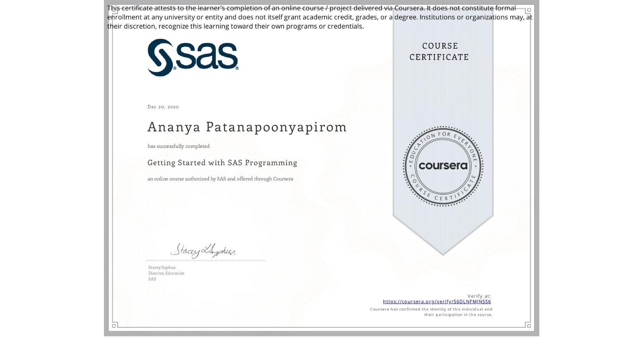This screenshot has width=644, height=337.
Task: Click the course title Getting Started with SAS Programming
Action: (222, 163)
